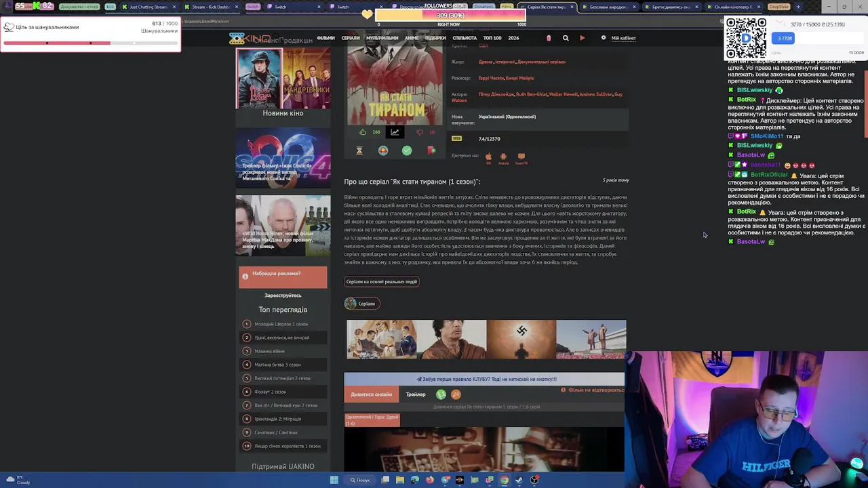This screenshot has height=488, width=868.
Task: Click the IMDb rating badge
Action: pos(456,138)
